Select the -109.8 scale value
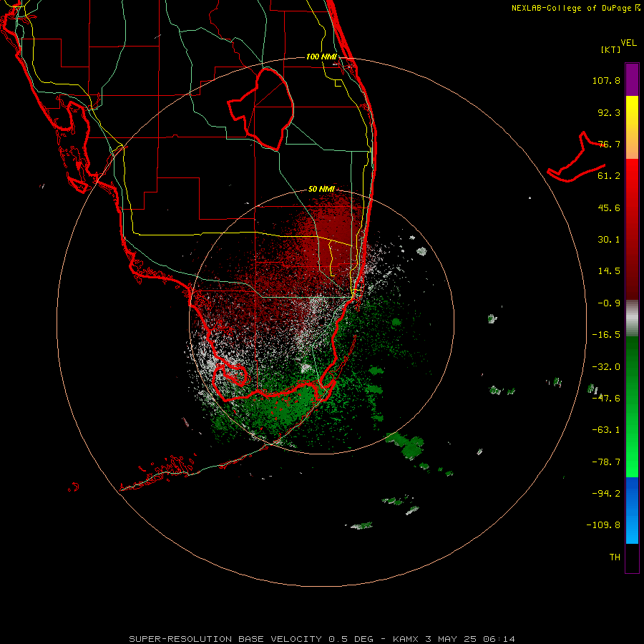 point(603,525)
